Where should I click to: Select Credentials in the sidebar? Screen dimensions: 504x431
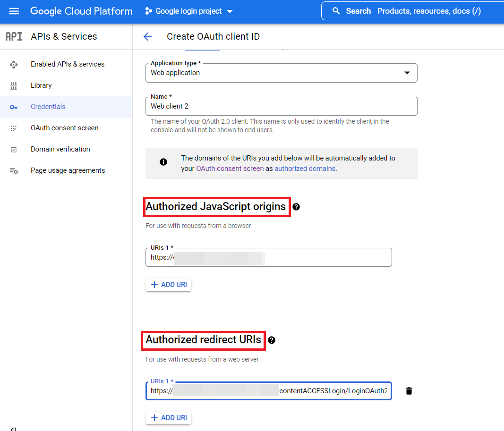pyautogui.click(x=48, y=107)
